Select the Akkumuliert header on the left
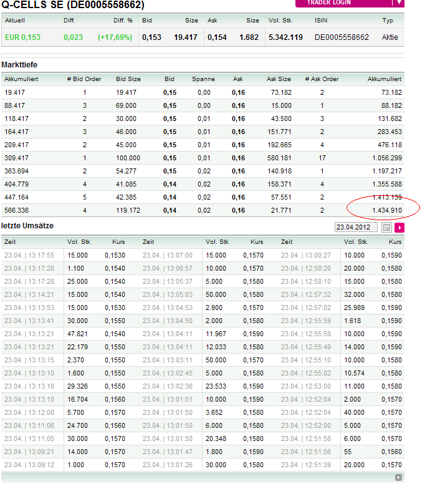The image size is (440, 504). [x=21, y=79]
